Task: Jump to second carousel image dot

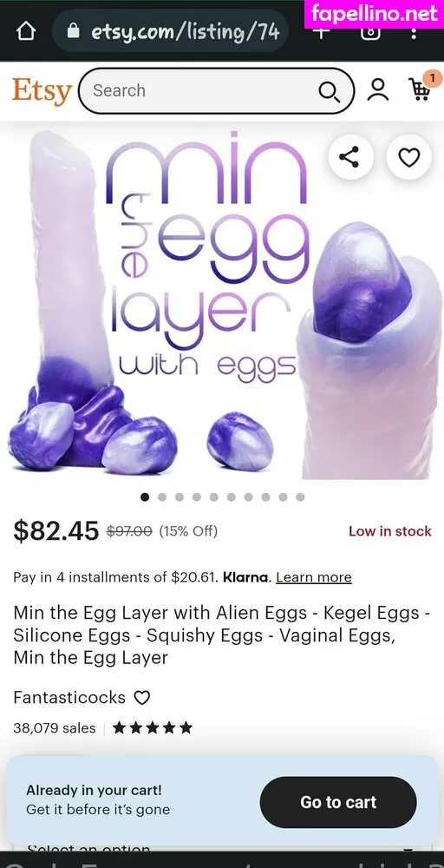Action: click(x=162, y=497)
